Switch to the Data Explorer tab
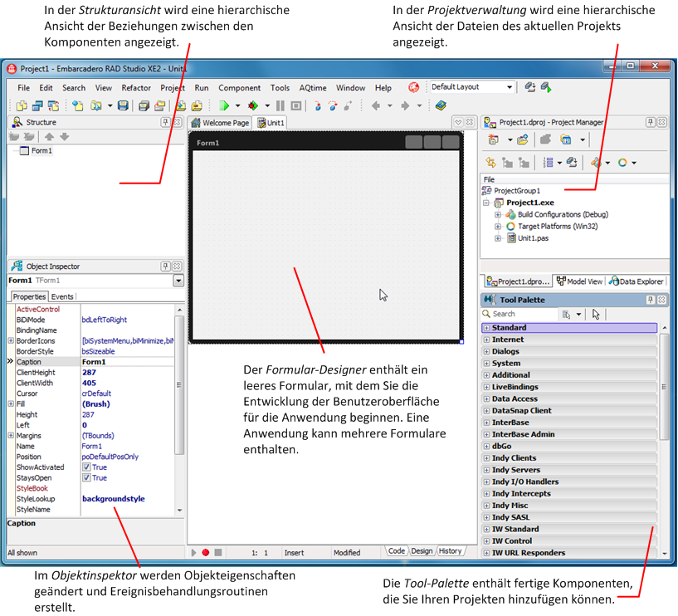678x616 pixels. click(636, 281)
